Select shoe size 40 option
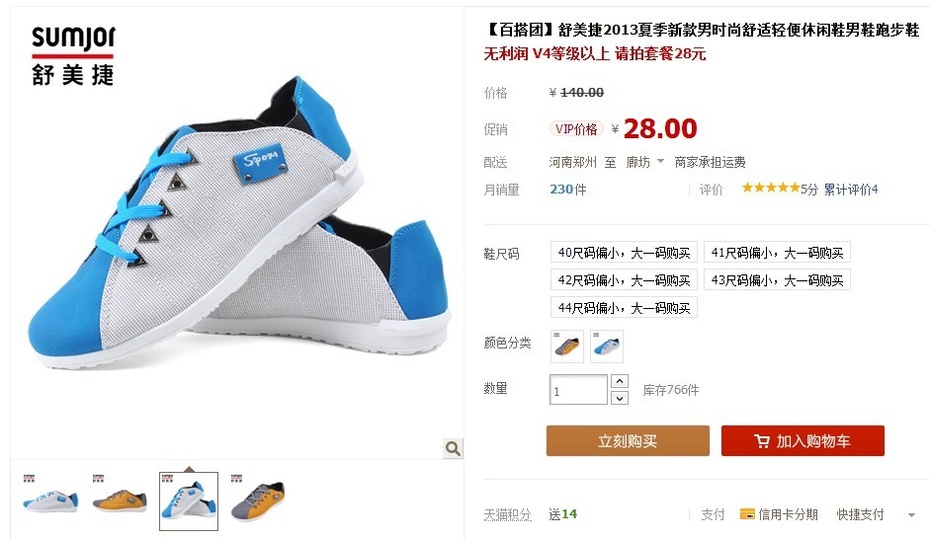Viewport: 930px width, 539px height. click(x=623, y=253)
